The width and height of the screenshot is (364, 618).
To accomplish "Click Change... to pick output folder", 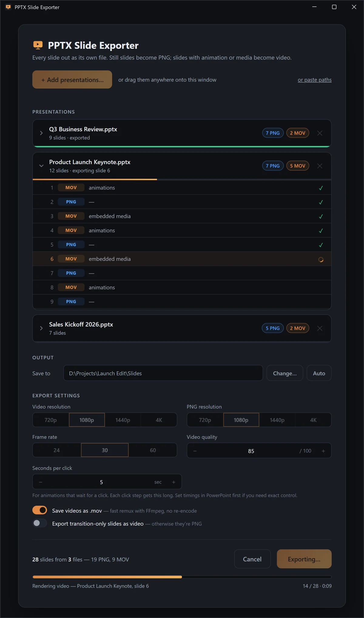I will tap(285, 373).
